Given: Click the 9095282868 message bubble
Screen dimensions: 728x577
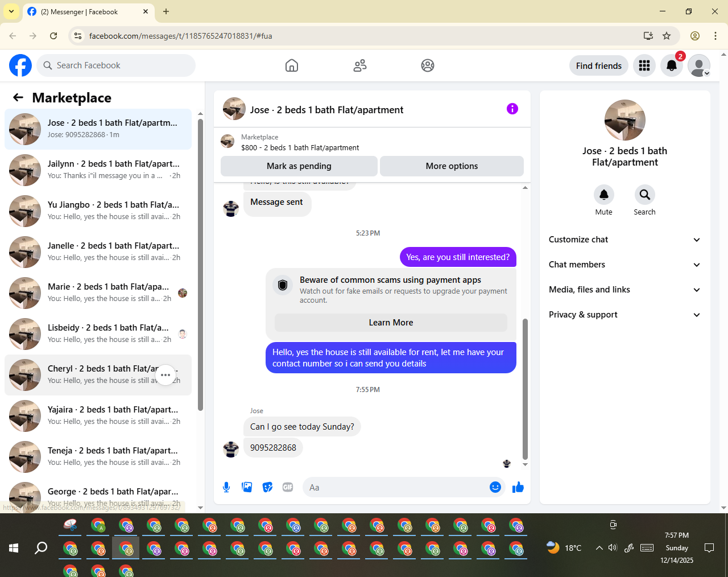Looking at the screenshot, I should 273,448.
